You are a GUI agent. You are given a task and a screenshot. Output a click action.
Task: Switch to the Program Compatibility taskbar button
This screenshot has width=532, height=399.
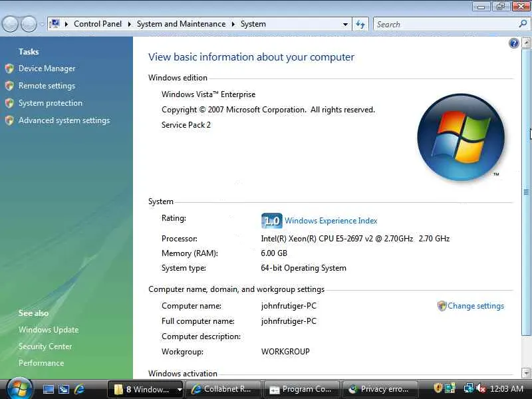(x=301, y=389)
